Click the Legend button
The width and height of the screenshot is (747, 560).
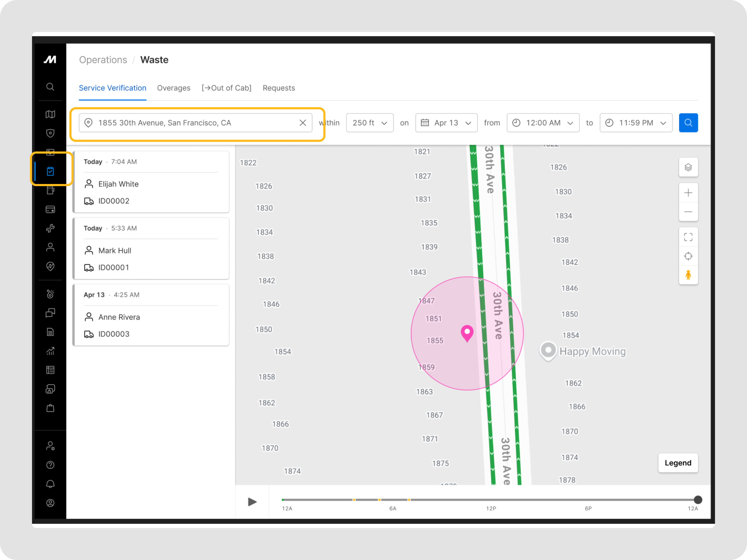(x=677, y=462)
